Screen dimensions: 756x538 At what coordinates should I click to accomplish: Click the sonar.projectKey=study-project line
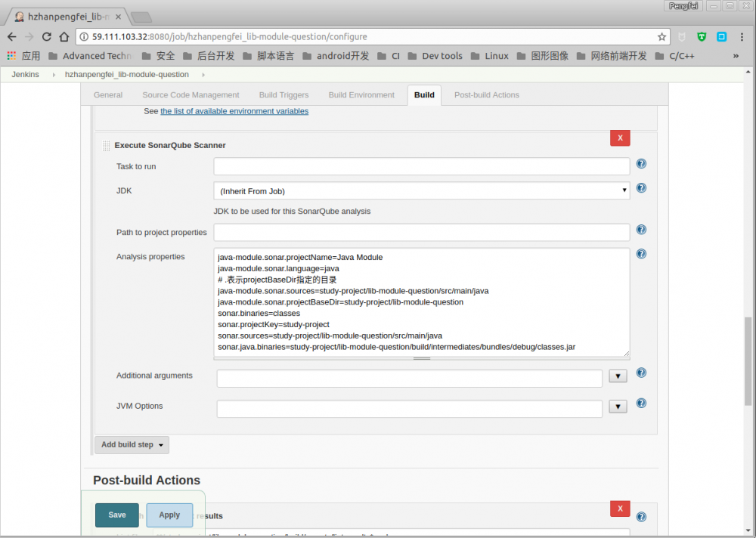[274, 324]
